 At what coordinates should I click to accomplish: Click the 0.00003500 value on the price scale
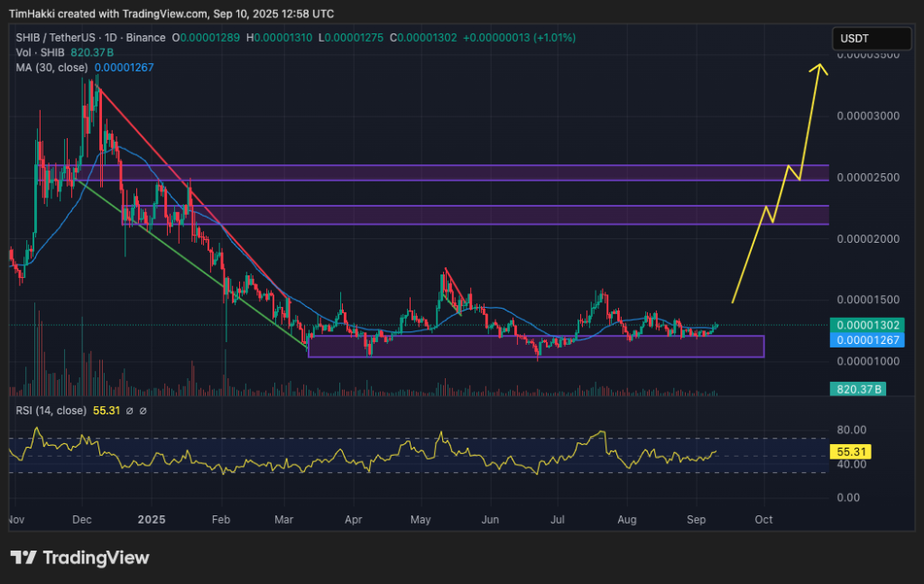point(869,55)
